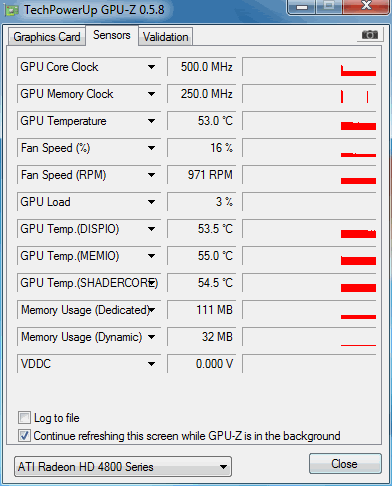Expand the GPU Load sensor dropdown

(x=151, y=202)
